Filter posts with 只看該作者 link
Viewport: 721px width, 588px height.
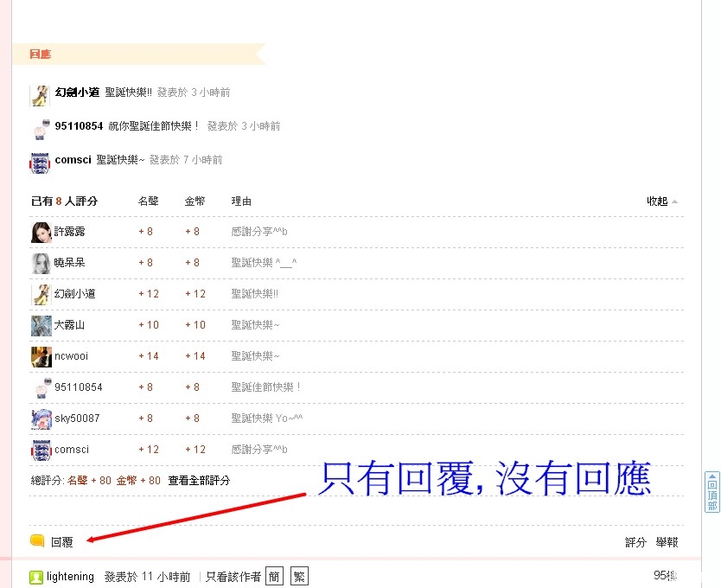click(233, 577)
